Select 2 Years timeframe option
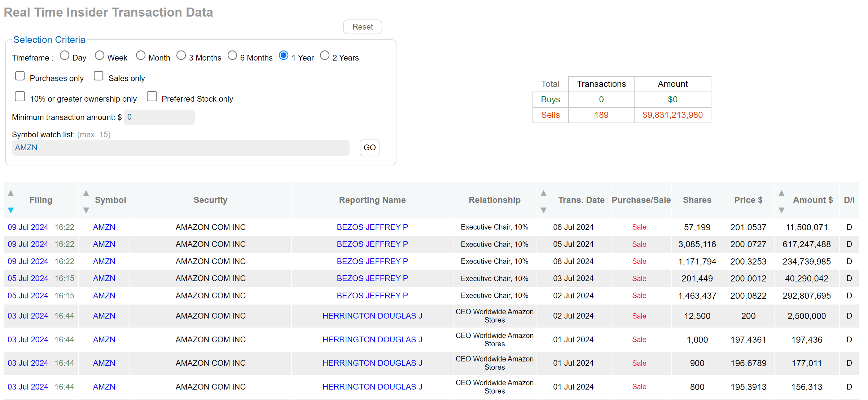The image size is (868, 400). coord(325,55)
